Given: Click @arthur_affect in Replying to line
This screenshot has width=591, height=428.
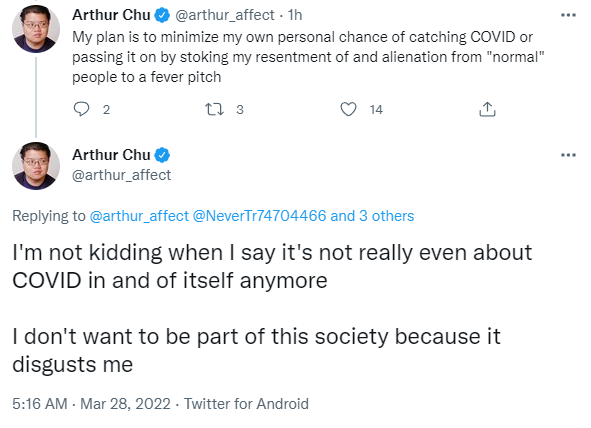Looking at the screenshot, I should click(139, 216).
